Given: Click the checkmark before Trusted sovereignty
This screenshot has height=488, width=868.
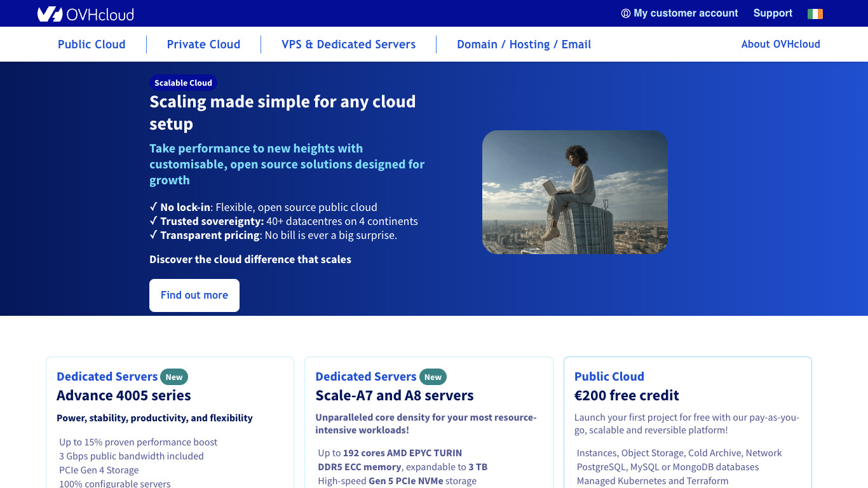Looking at the screenshot, I should point(153,221).
